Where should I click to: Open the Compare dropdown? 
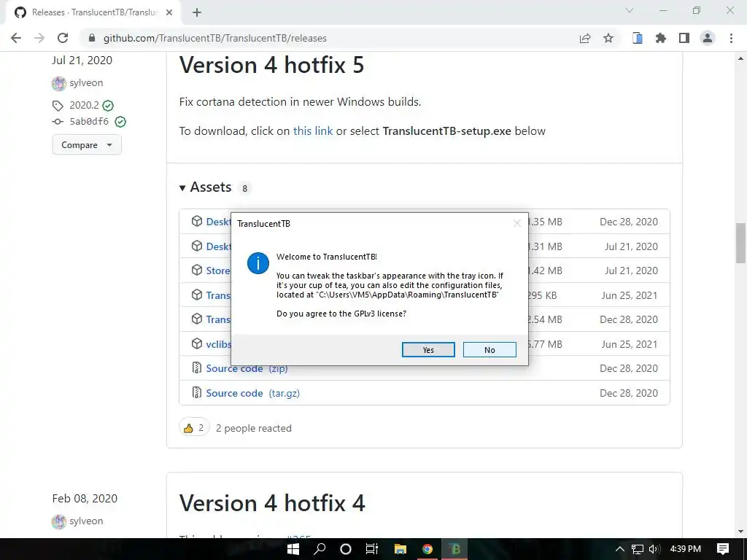point(87,145)
